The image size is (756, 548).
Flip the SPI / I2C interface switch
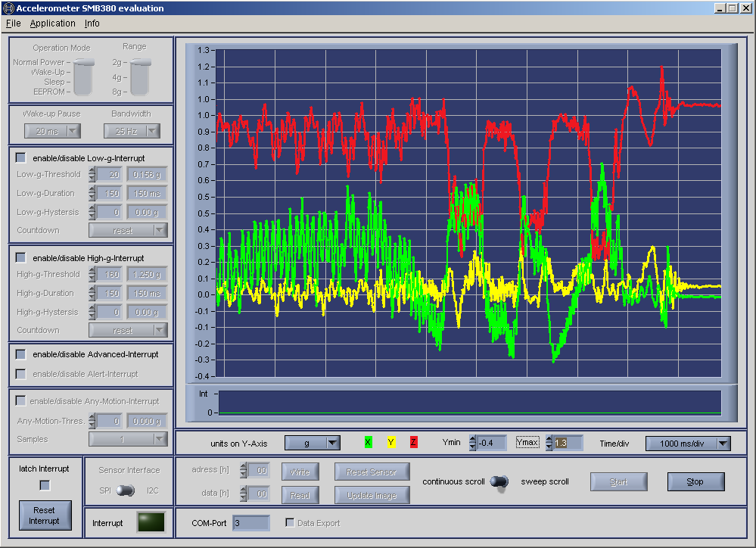tap(126, 490)
